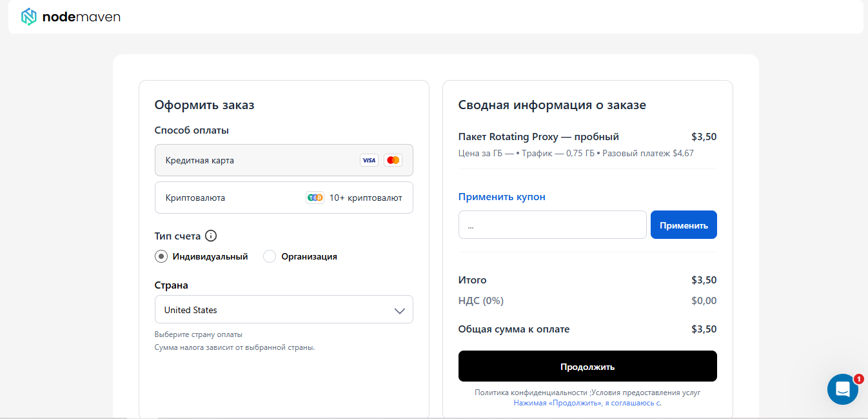This screenshot has width=868, height=419.
Task: Click the НДС (0%) label
Action: (x=481, y=301)
